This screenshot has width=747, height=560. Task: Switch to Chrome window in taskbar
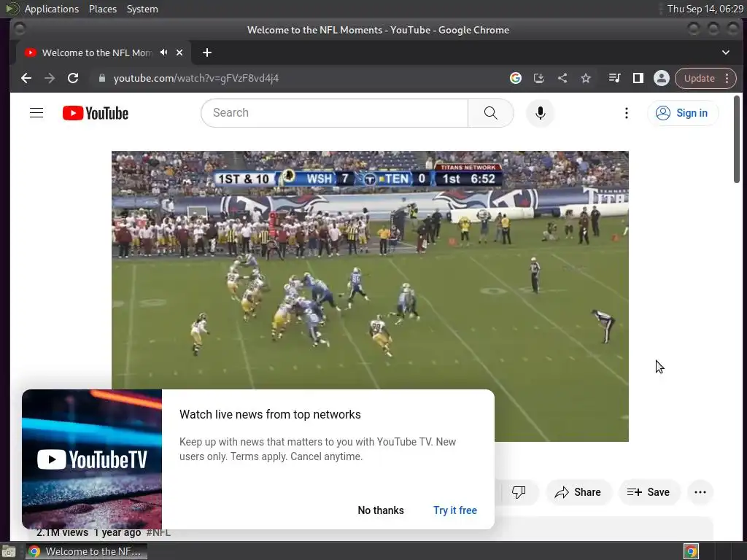pos(86,551)
